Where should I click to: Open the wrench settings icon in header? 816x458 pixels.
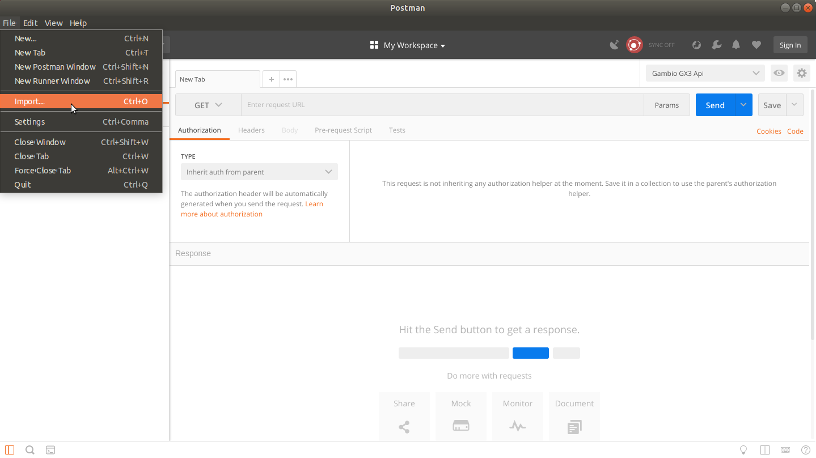[x=716, y=45]
